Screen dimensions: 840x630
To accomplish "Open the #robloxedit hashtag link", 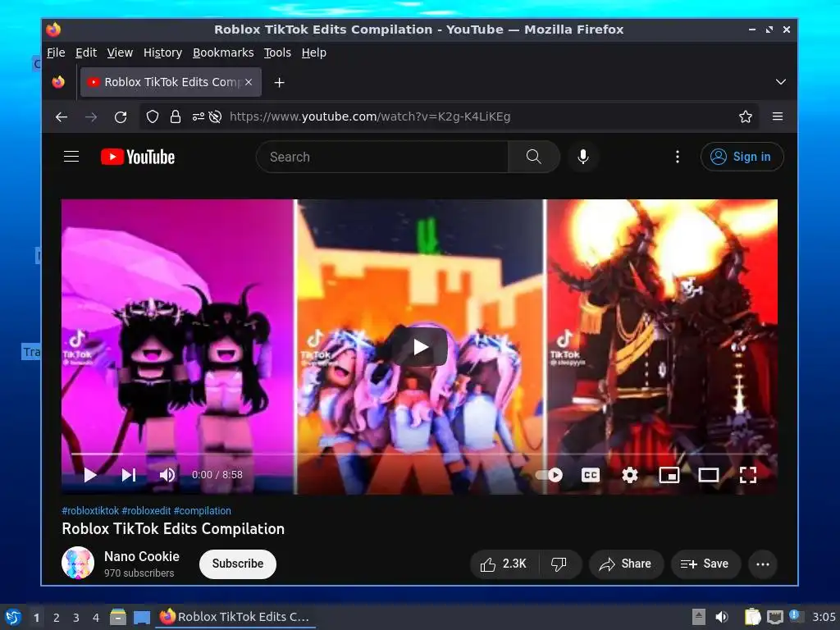I will tap(146, 510).
